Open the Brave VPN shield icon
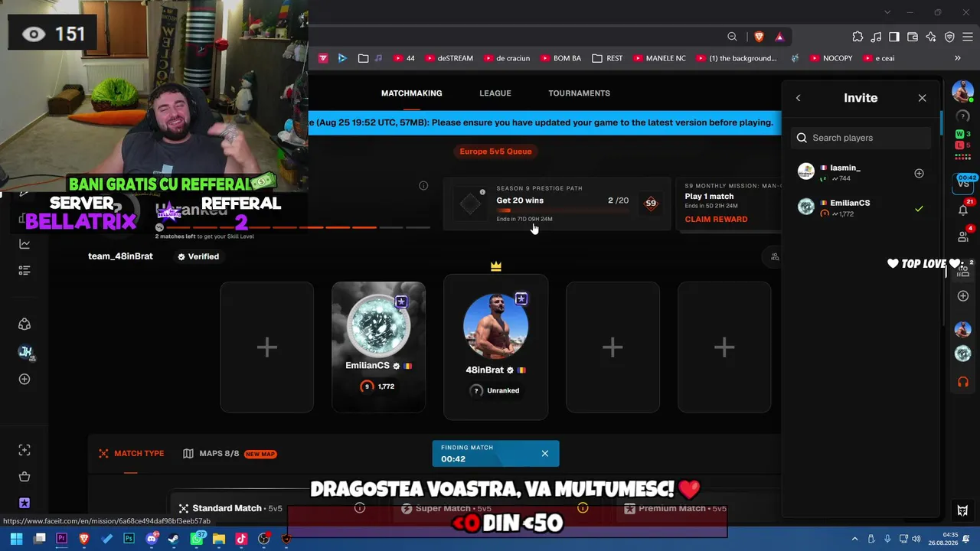 pos(949,37)
